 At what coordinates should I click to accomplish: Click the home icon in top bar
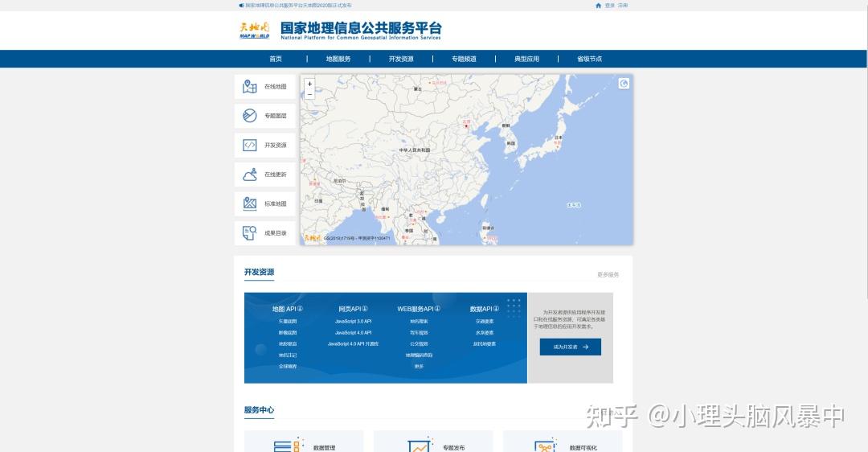click(x=599, y=6)
